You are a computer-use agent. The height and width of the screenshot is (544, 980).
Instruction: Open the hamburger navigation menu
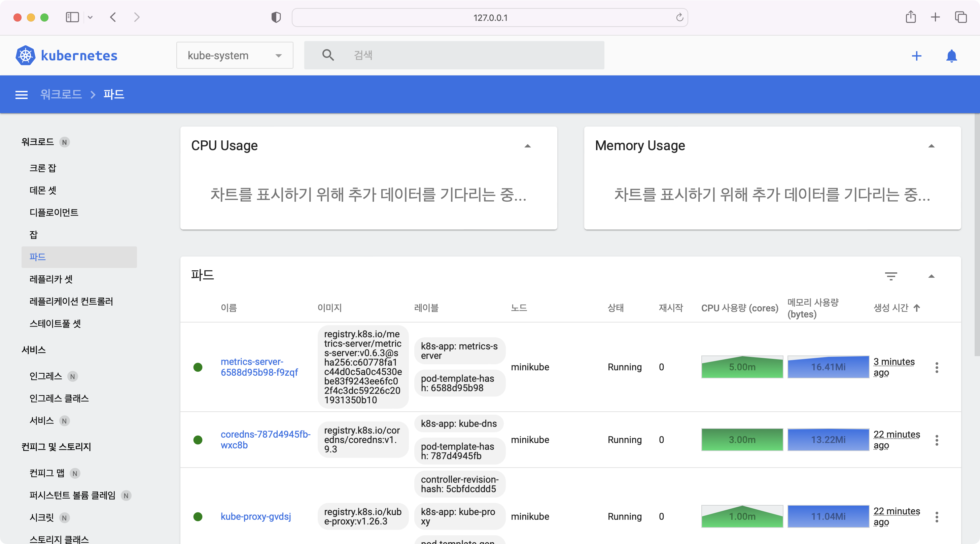pos(21,94)
